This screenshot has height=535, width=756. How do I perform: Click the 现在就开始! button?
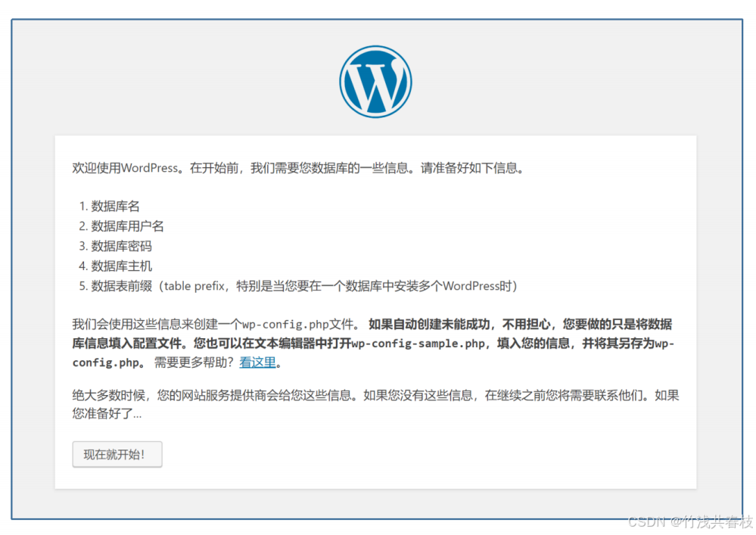coord(117,454)
